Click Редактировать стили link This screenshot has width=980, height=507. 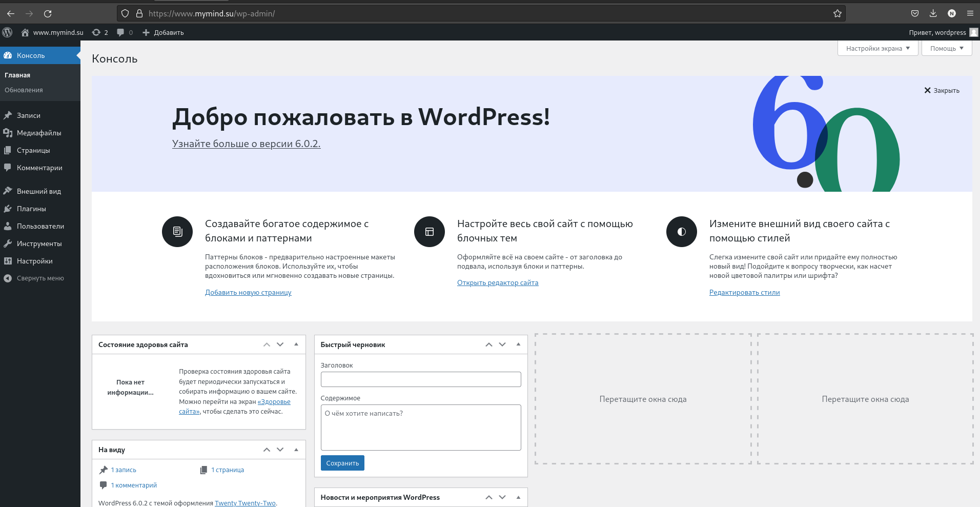click(744, 292)
